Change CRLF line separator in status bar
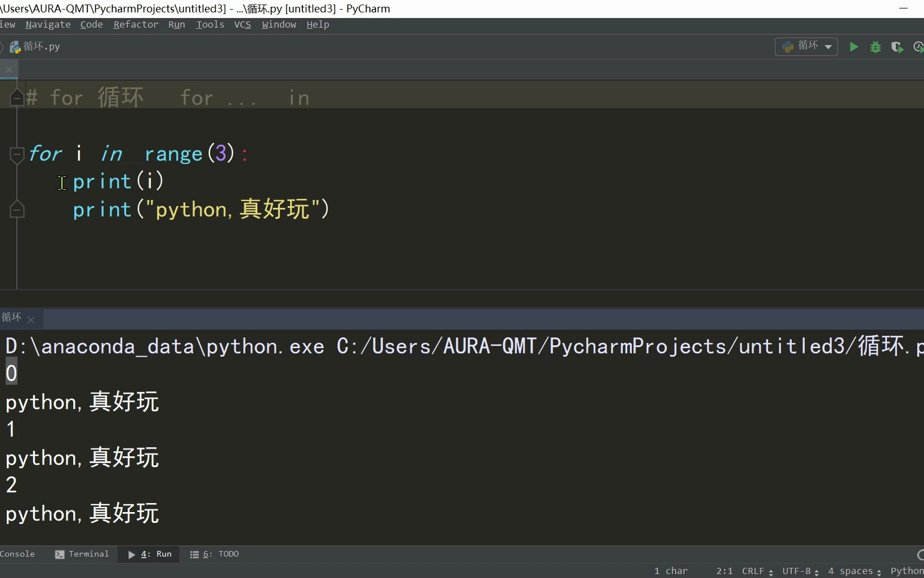 click(x=757, y=571)
